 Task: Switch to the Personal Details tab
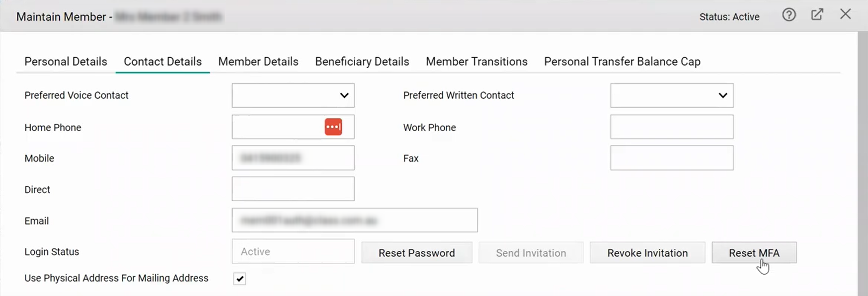click(65, 62)
